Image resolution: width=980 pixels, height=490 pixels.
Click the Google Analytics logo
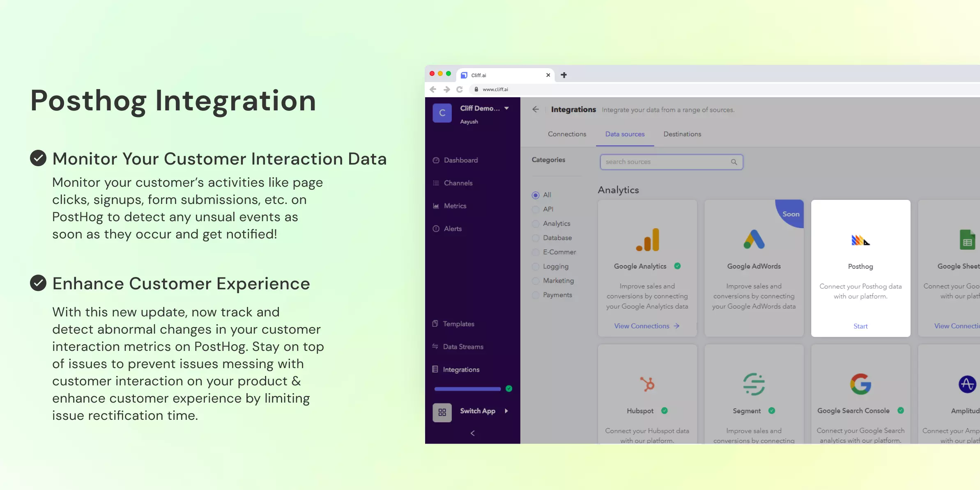tap(647, 240)
